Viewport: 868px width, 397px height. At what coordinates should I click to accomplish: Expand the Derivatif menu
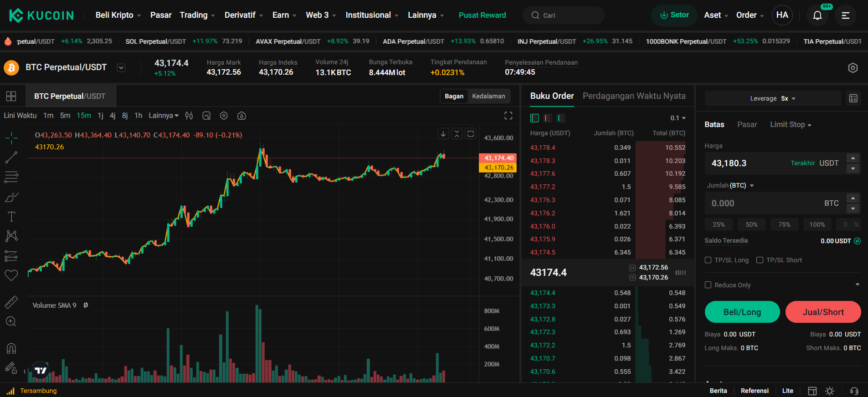coord(244,15)
